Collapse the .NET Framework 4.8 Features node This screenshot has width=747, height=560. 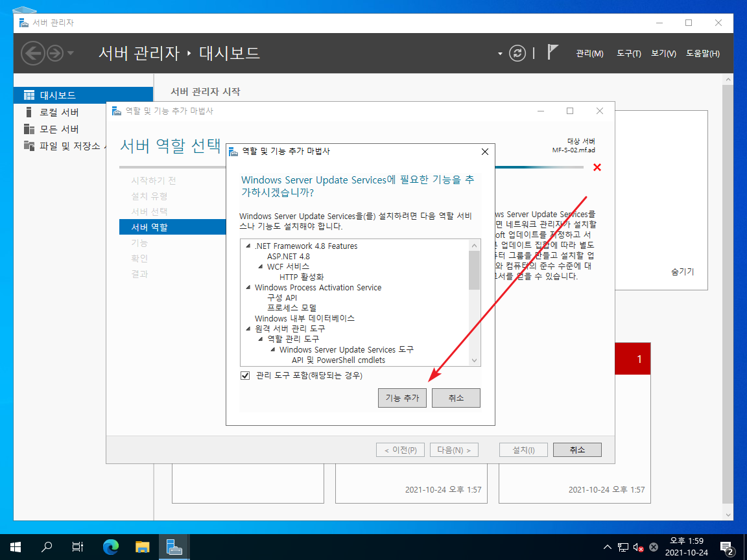click(248, 246)
